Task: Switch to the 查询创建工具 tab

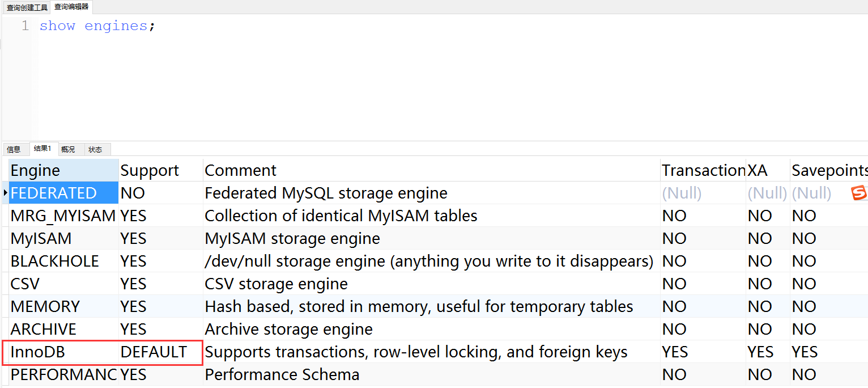Action: click(x=27, y=7)
